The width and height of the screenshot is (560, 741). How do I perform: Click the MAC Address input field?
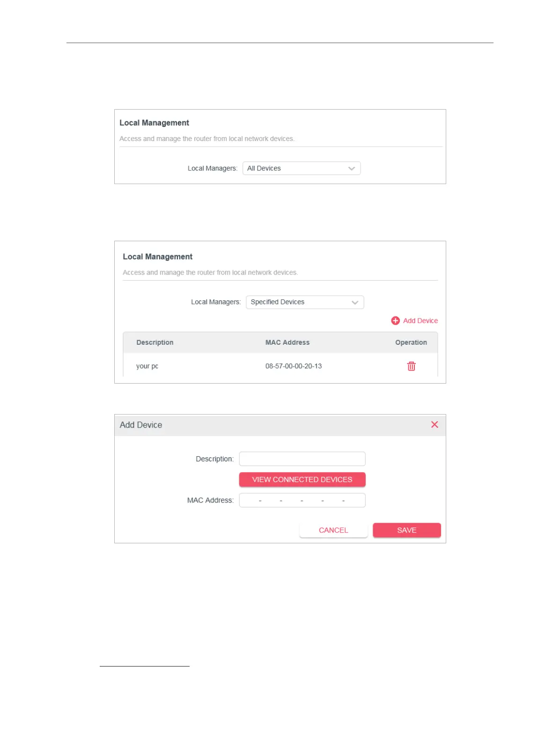(302, 500)
